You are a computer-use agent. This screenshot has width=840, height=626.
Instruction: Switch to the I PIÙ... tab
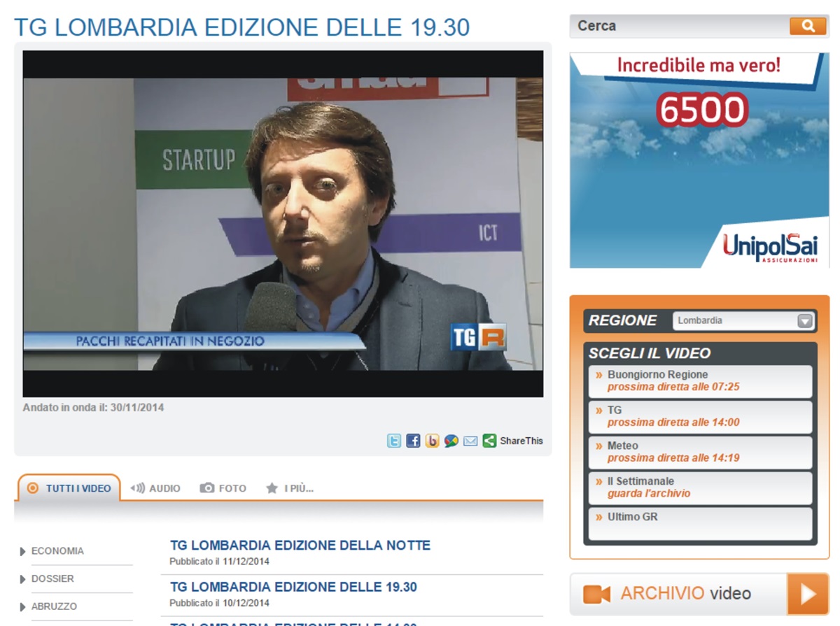[x=290, y=488]
